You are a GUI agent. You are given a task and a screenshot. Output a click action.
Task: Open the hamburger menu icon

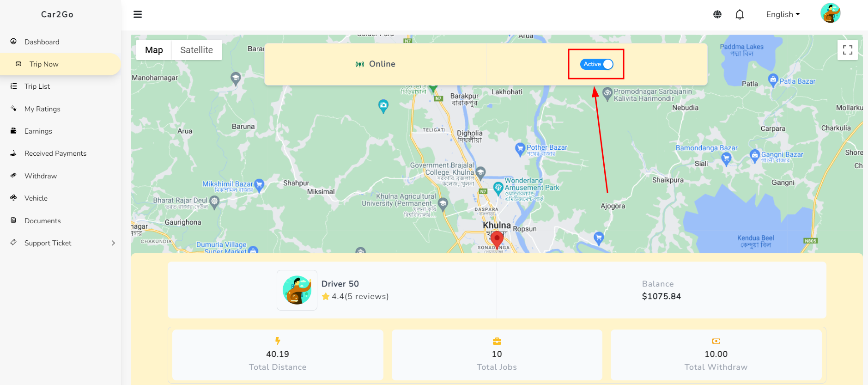click(x=138, y=14)
